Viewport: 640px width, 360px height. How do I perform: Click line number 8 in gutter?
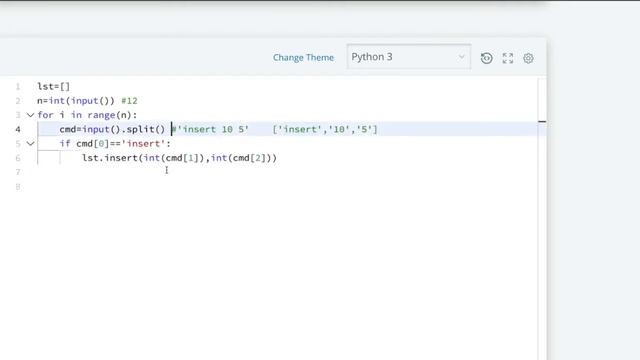pyautogui.click(x=18, y=187)
